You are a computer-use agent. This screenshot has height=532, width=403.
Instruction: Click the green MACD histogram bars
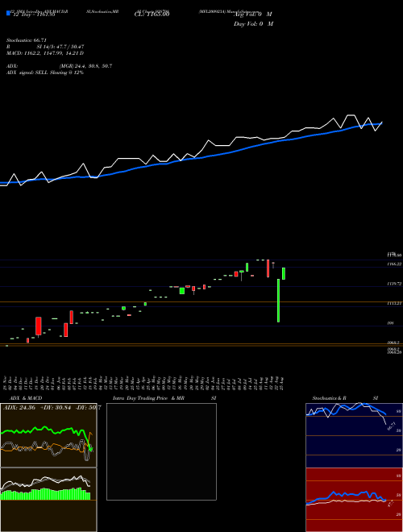pyautogui.click(x=45, y=494)
